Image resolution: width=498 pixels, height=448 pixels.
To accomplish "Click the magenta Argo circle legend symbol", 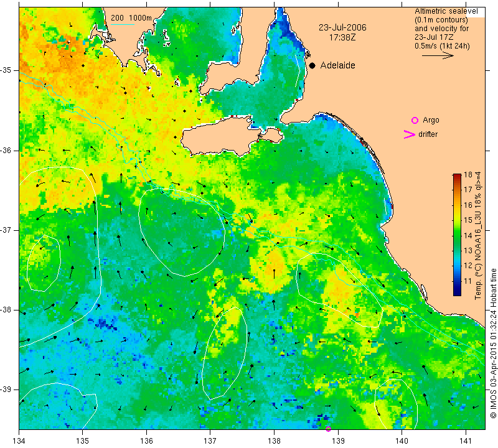I will 415,120.
